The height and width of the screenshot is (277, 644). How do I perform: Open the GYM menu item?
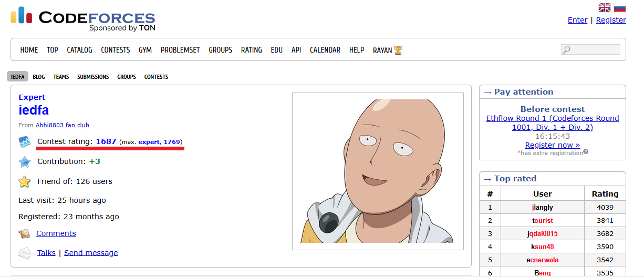146,50
